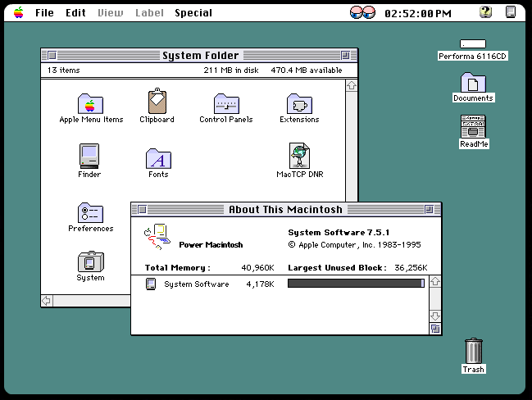The width and height of the screenshot is (532, 400).
Task: Open the Balloon Help question mark menu
Action: pos(485,12)
